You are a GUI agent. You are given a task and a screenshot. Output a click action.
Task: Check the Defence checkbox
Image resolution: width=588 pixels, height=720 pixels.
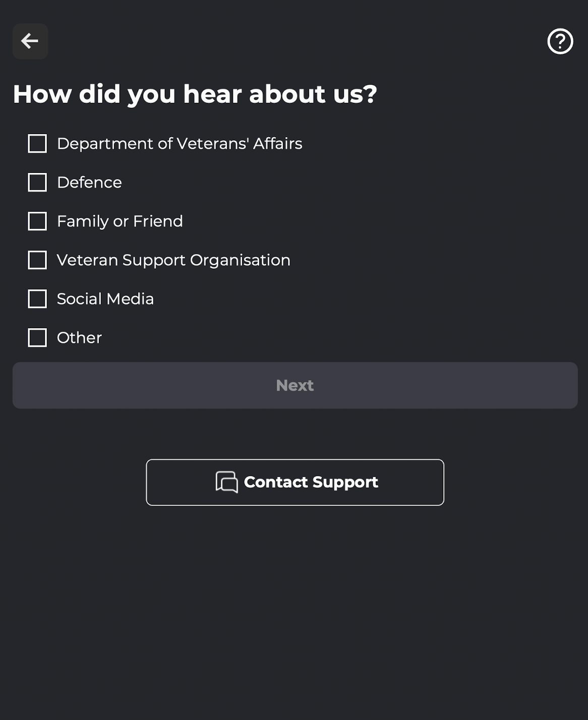pos(37,183)
